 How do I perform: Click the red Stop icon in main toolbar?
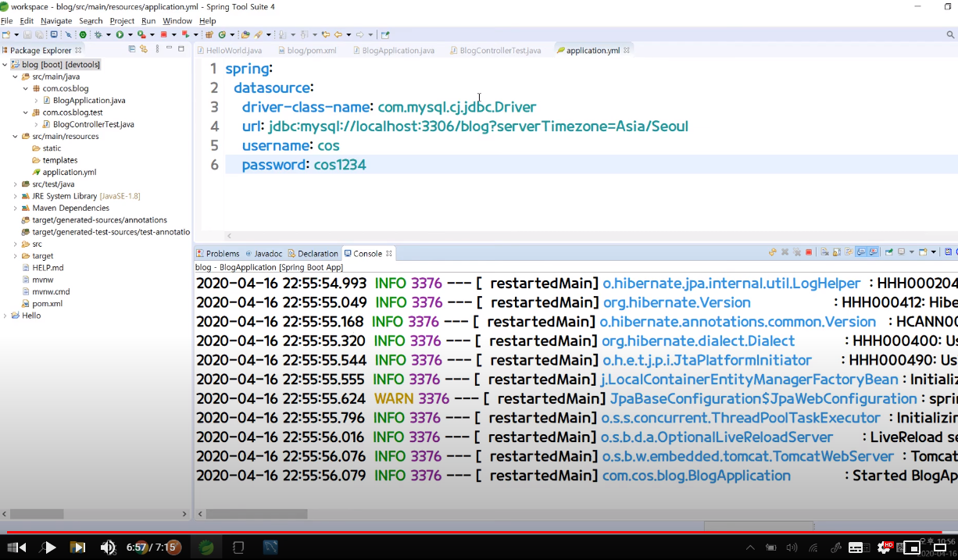(x=164, y=34)
